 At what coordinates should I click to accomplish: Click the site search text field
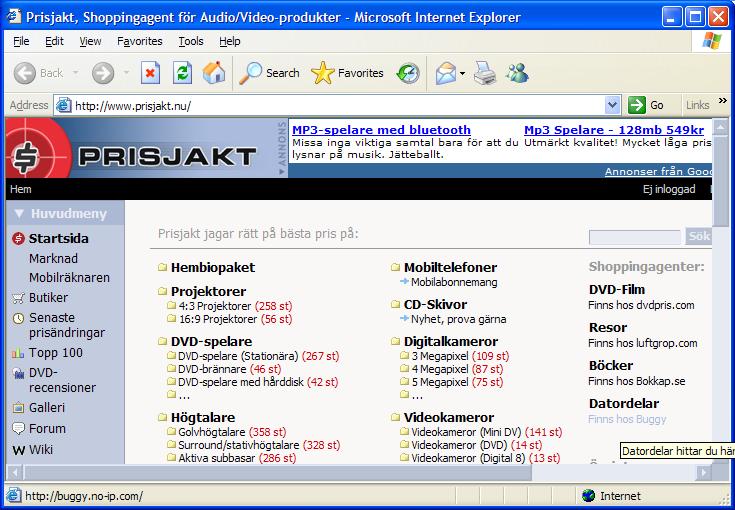pyautogui.click(x=635, y=237)
